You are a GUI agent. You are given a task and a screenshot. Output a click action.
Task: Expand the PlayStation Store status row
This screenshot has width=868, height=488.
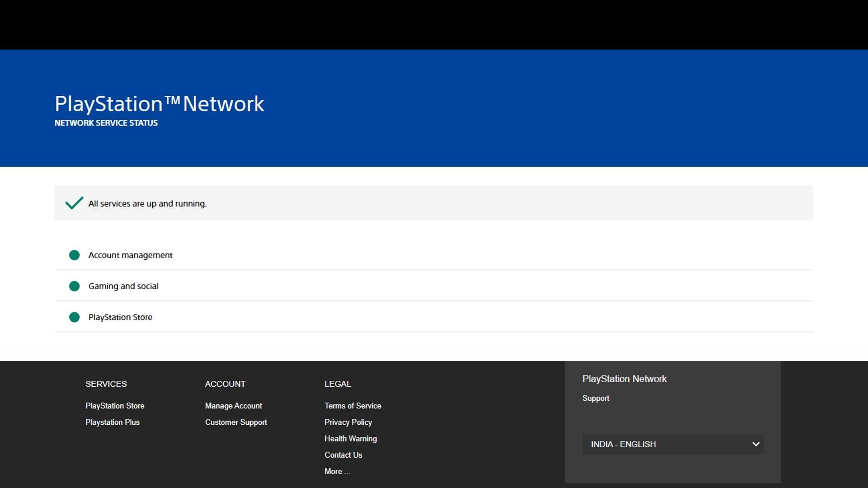(x=434, y=317)
